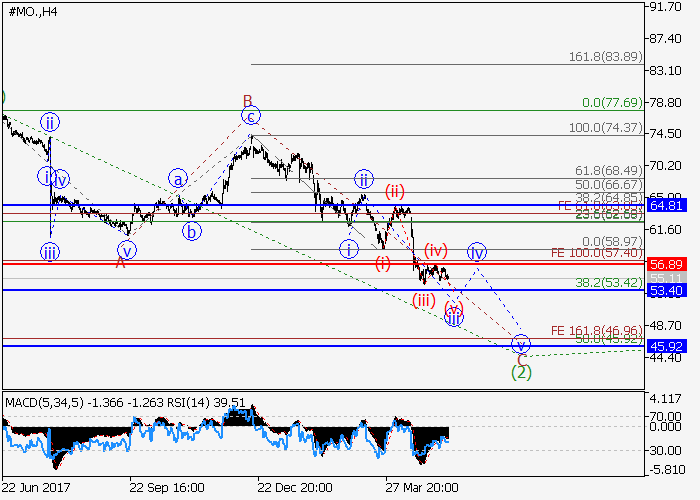Click the 22 Dec 20:00 date label

295,488
